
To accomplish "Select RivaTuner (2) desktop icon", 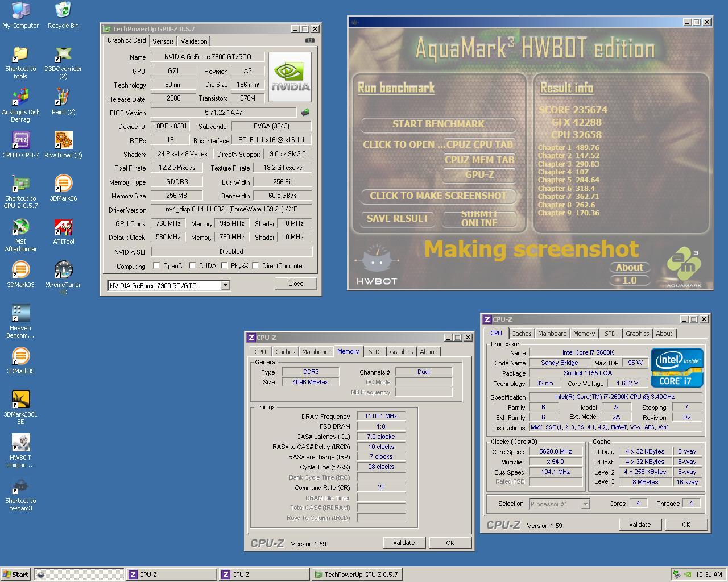I will 63,145.
